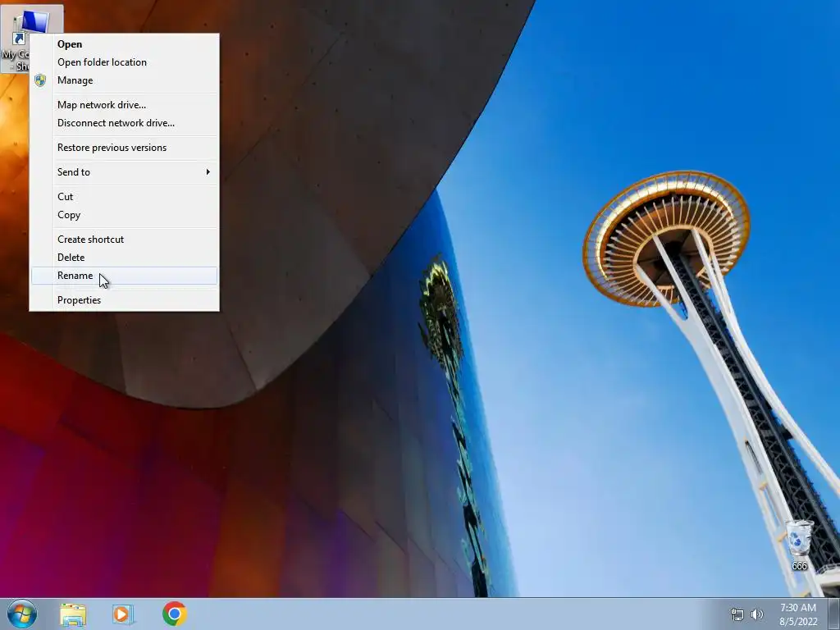Open the network status tray icon
840x630 pixels.
tap(737, 614)
